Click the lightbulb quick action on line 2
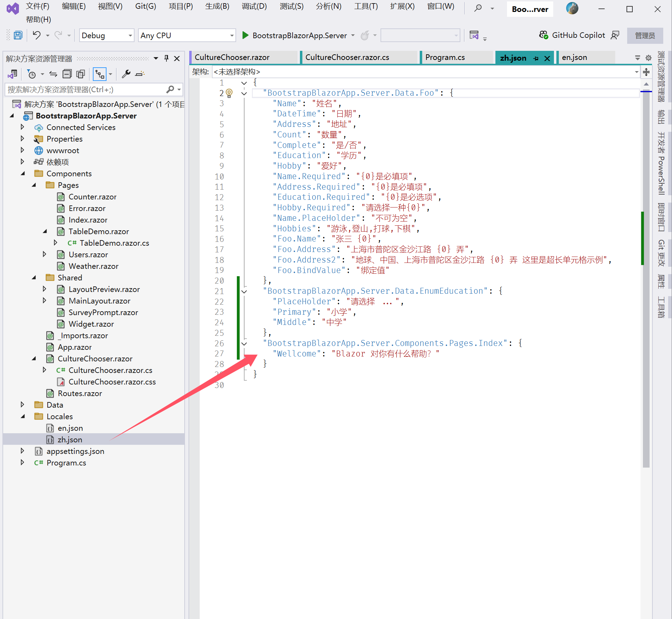 [x=229, y=93]
